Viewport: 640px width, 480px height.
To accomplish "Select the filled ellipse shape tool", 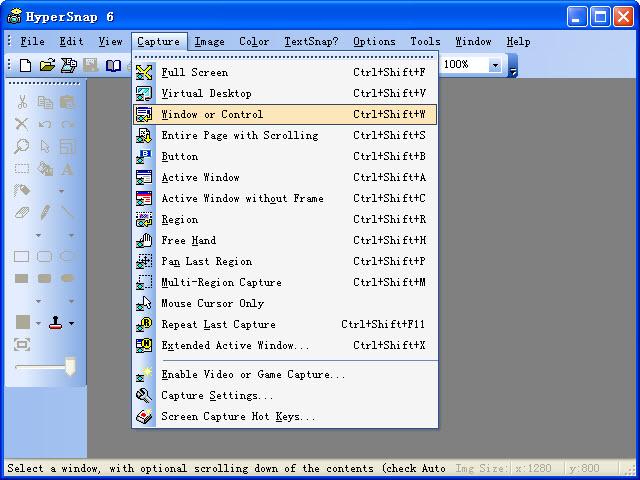I will [67, 278].
